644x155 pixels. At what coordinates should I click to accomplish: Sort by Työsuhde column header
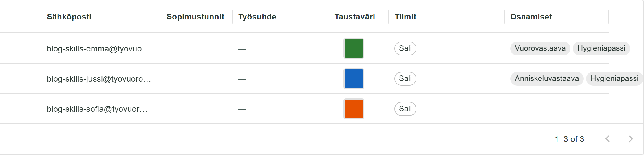click(x=257, y=17)
